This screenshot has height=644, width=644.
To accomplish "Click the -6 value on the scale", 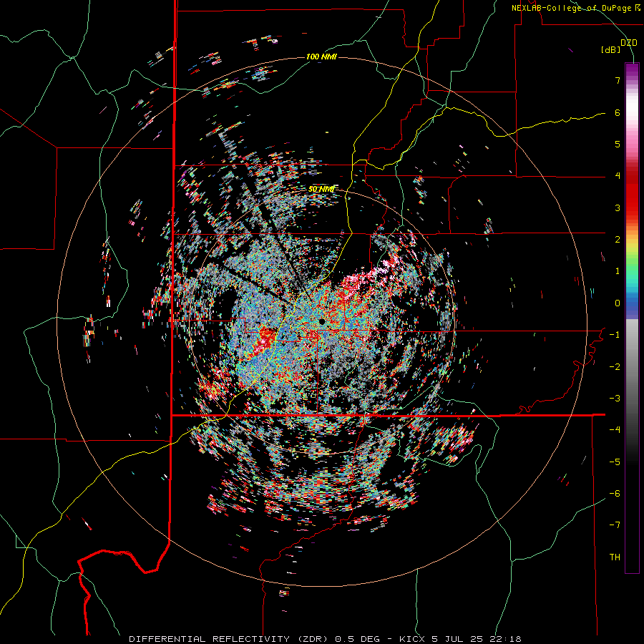I will pyautogui.click(x=615, y=494).
